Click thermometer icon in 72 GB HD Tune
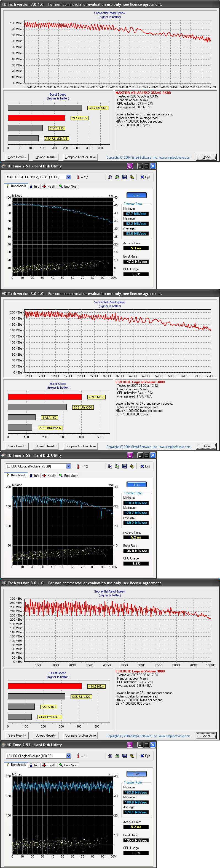Screen dimensions: 220x868 [x=78, y=466]
